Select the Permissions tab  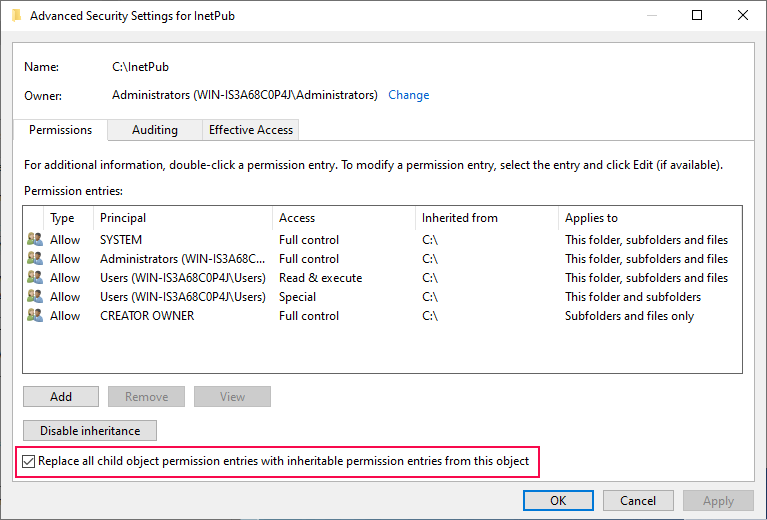[60, 130]
